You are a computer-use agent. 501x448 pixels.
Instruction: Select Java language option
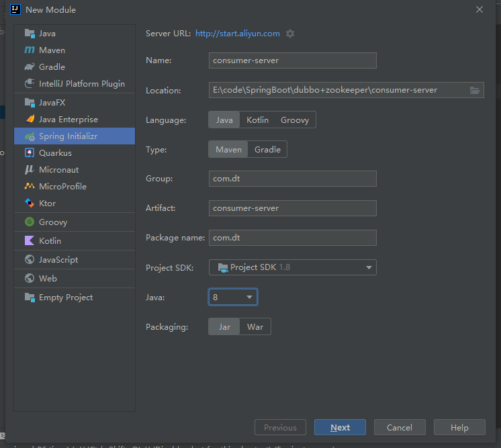(x=224, y=120)
